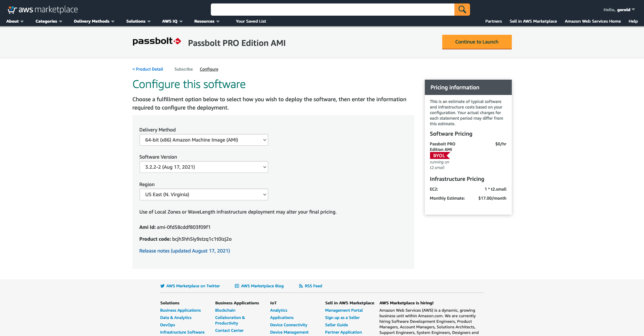
Task: Open Partner Application footer link
Action: coord(343,332)
